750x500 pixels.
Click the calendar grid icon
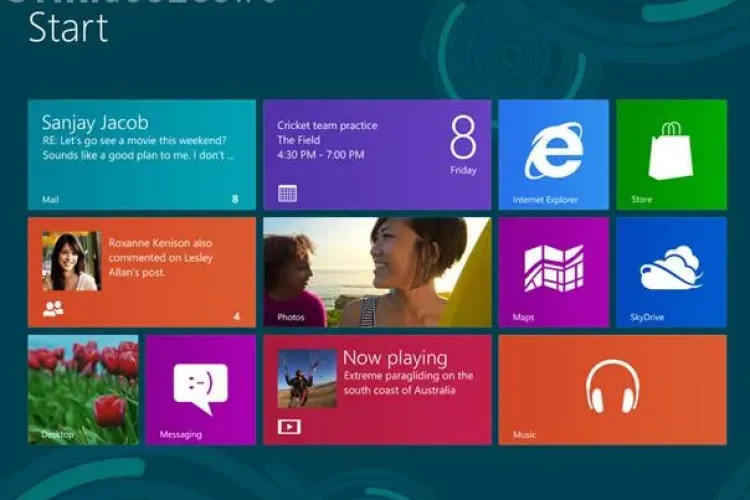(287, 193)
